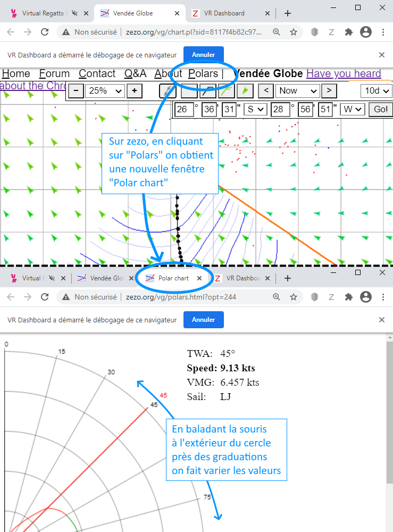
Task: Click the Go! button
Action: click(381, 110)
